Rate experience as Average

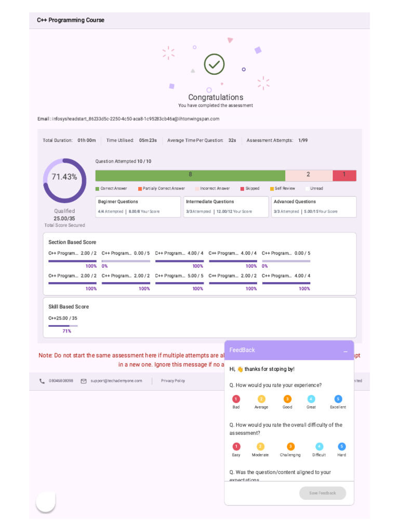[261, 399]
